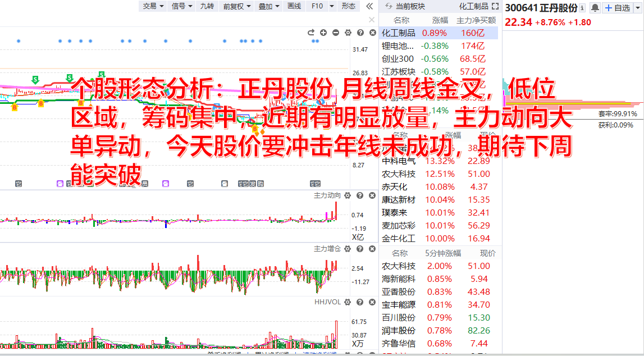Toggle the 九转 indicator button

(x=207, y=6)
